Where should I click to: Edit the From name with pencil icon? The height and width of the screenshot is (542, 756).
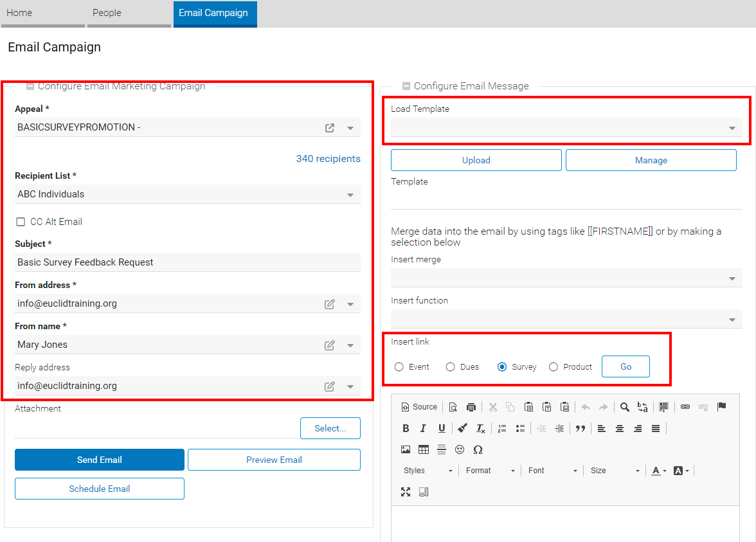pos(330,345)
